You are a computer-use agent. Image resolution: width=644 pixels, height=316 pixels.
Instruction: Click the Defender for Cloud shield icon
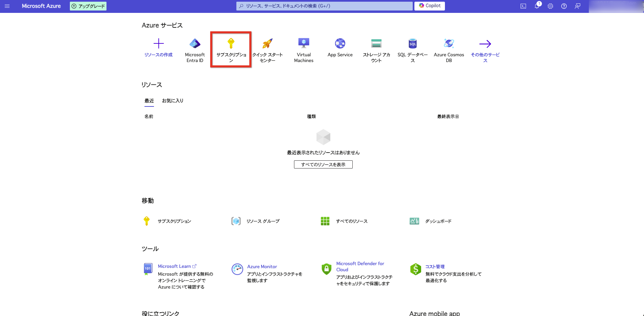click(x=326, y=269)
